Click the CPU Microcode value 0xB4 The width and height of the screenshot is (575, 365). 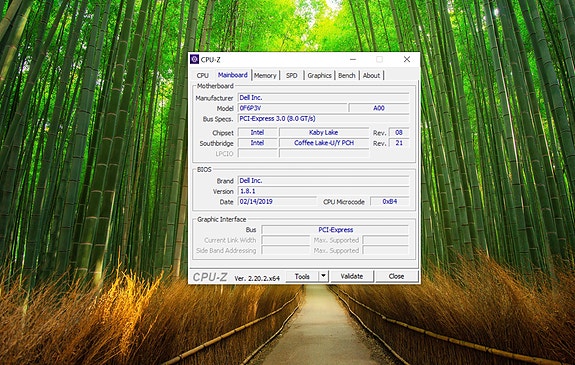[389, 201]
